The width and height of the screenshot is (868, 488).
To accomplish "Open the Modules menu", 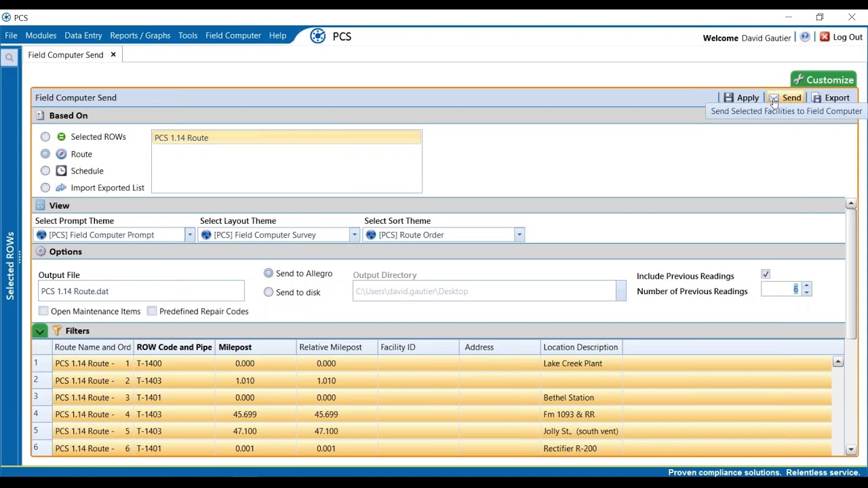I will pyautogui.click(x=41, y=35).
